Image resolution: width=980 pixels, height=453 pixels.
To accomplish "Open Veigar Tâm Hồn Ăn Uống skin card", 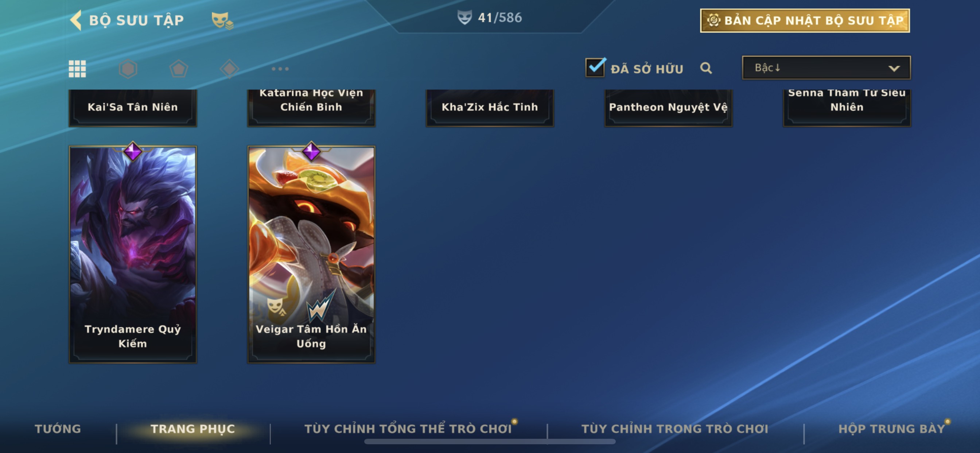I will tap(311, 254).
